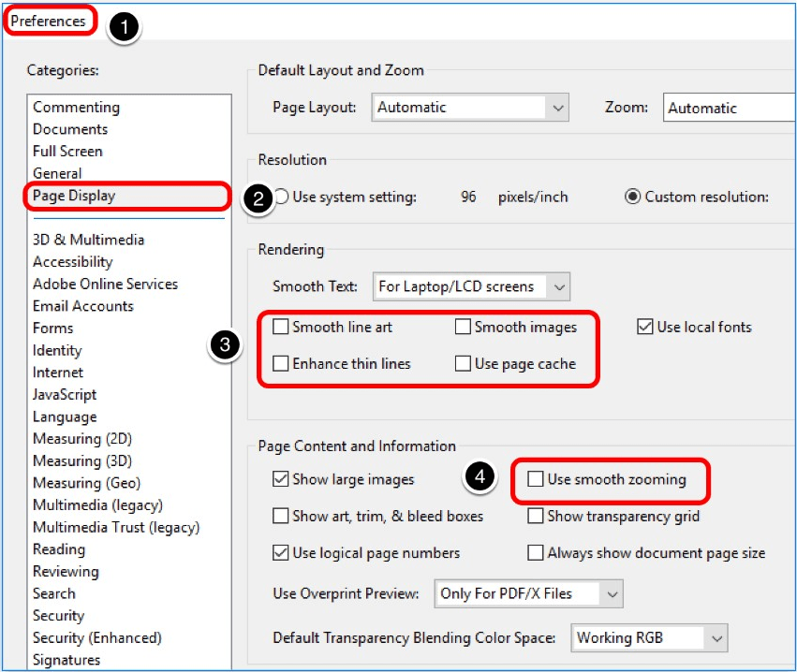797x672 pixels.
Task: Uncheck the Use local fonts option
Action: 645,328
